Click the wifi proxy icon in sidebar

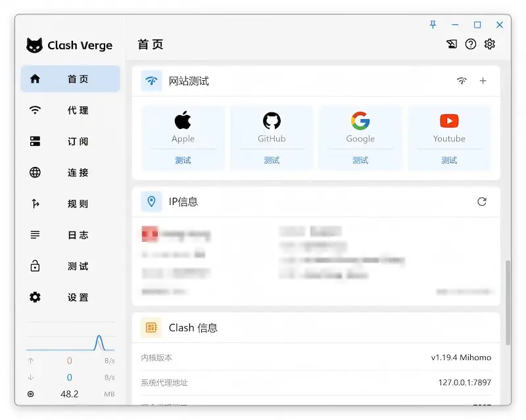point(35,110)
